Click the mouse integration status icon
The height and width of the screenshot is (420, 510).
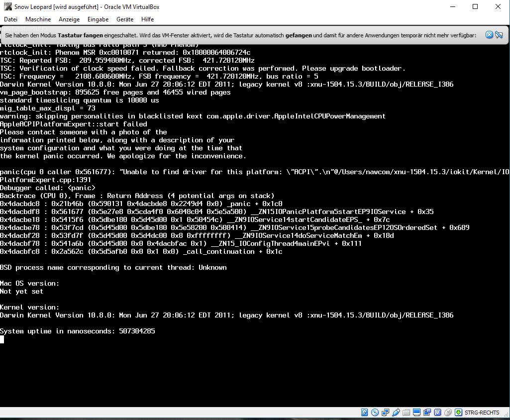coord(448,413)
